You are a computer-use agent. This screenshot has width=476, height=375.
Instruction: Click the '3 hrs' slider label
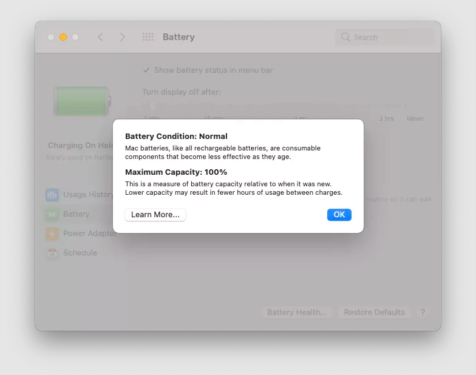386,119
